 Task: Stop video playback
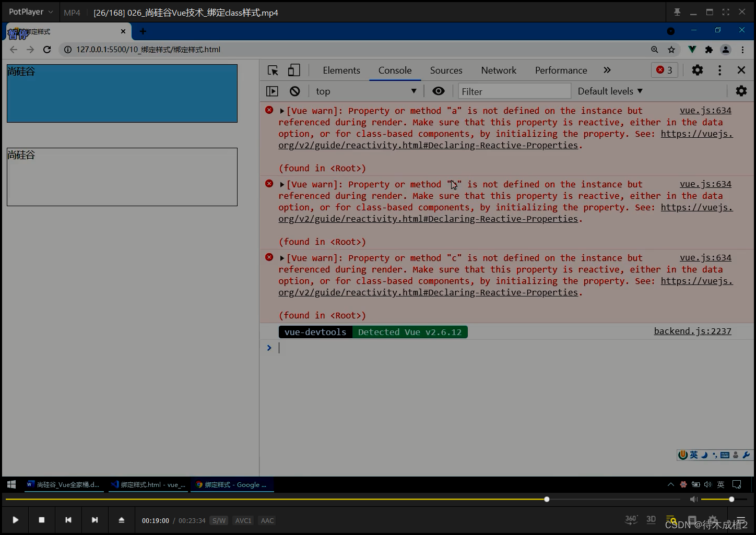coord(42,520)
